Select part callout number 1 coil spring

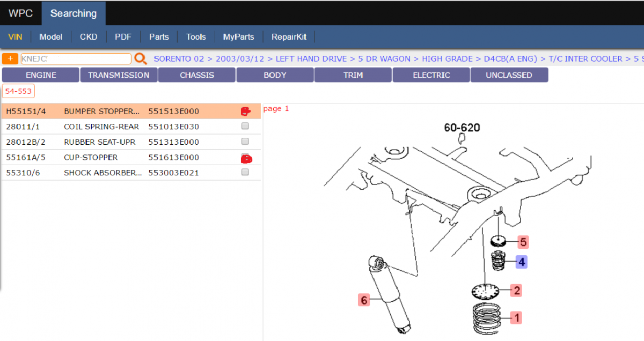pyautogui.click(x=516, y=317)
